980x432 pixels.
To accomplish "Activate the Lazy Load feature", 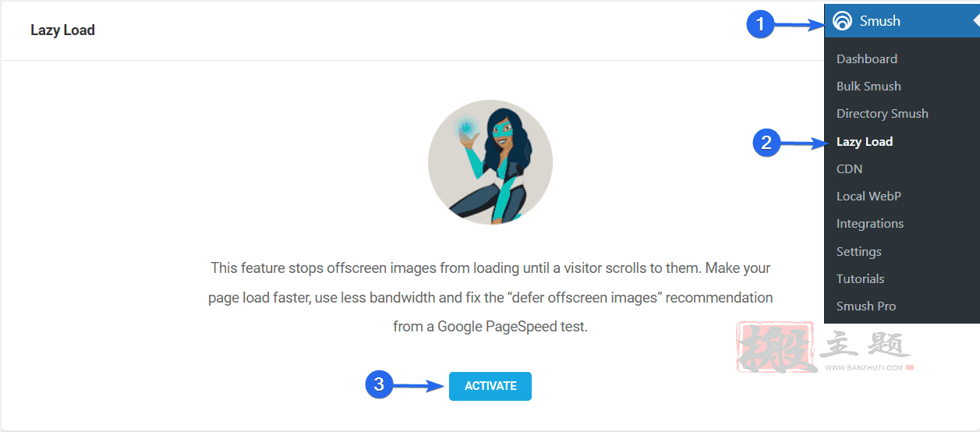I will pyautogui.click(x=490, y=386).
